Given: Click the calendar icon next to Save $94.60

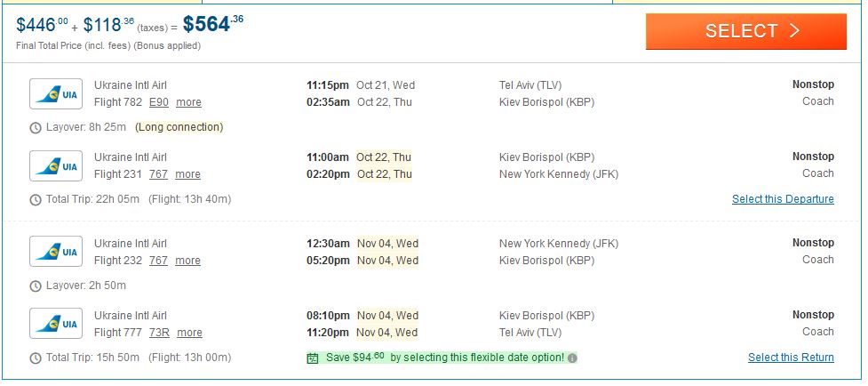Looking at the screenshot, I should (x=312, y=358).
